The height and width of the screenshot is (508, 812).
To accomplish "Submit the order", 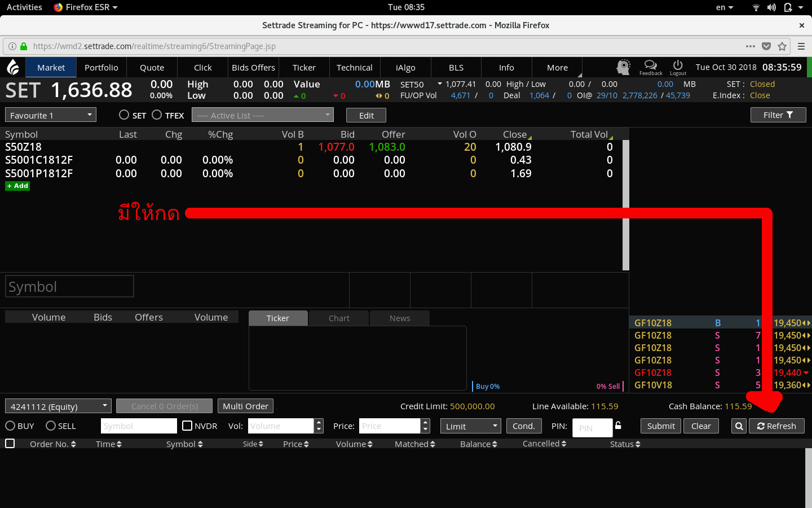I will click(x=661, y=426).
